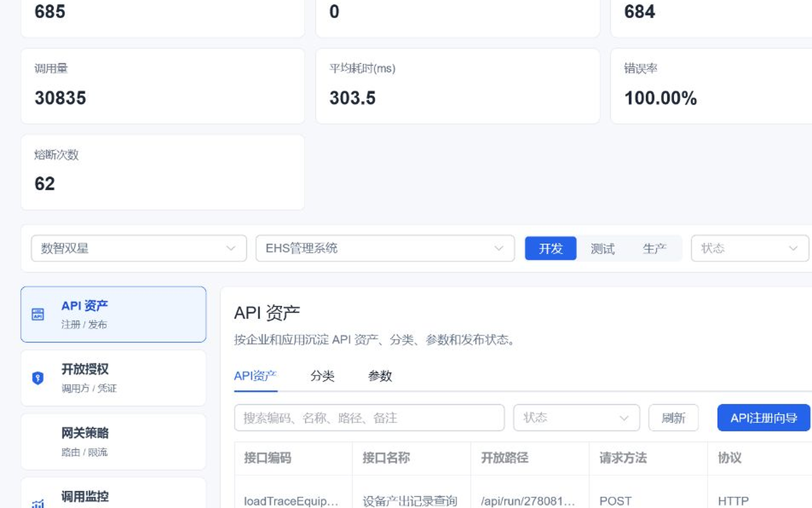This screenshot has width=812, height=508.
Task: Click the 接口编码 column header
Action: (x=294, y=458)
